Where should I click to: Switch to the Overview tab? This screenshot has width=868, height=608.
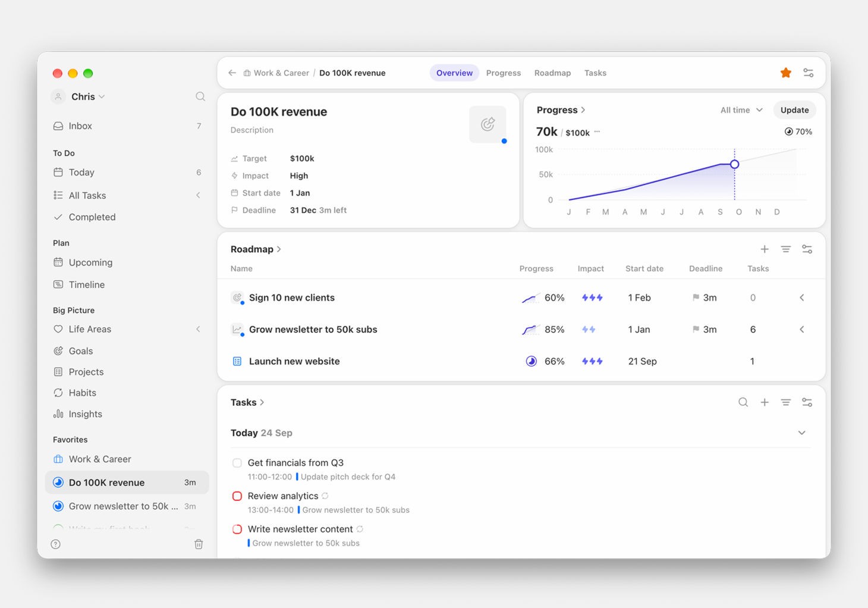(454, 73)
